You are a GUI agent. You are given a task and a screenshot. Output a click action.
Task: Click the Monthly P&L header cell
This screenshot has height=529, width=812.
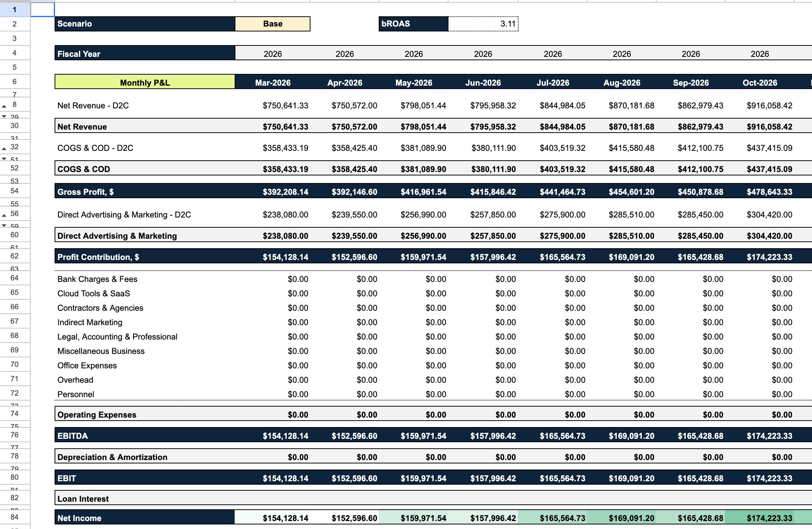(x=145, y=82)
